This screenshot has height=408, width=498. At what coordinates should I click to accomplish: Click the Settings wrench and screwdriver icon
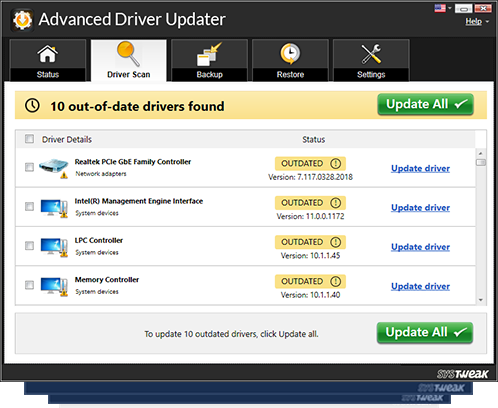pyautogui.click(x=371, y=54)
